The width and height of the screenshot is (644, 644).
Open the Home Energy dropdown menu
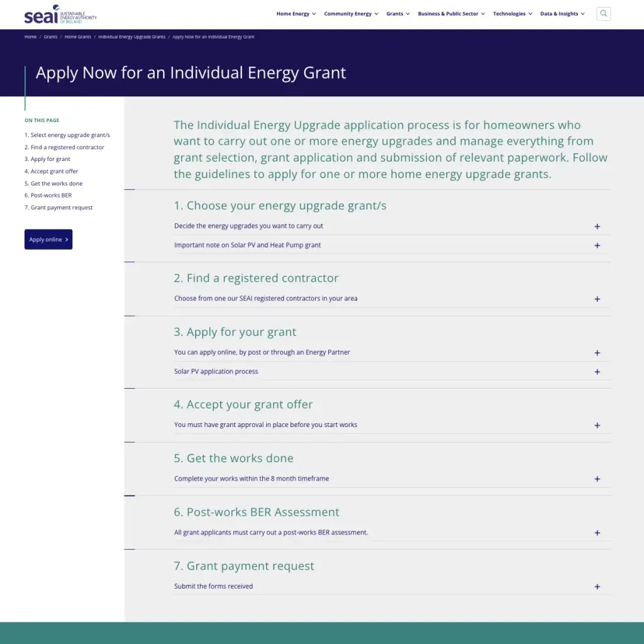296,14
